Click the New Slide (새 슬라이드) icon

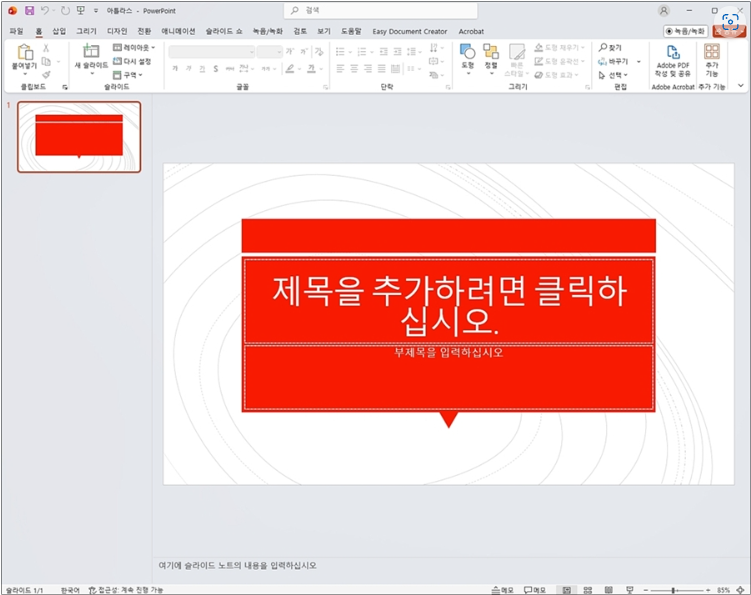coord(90,55)
